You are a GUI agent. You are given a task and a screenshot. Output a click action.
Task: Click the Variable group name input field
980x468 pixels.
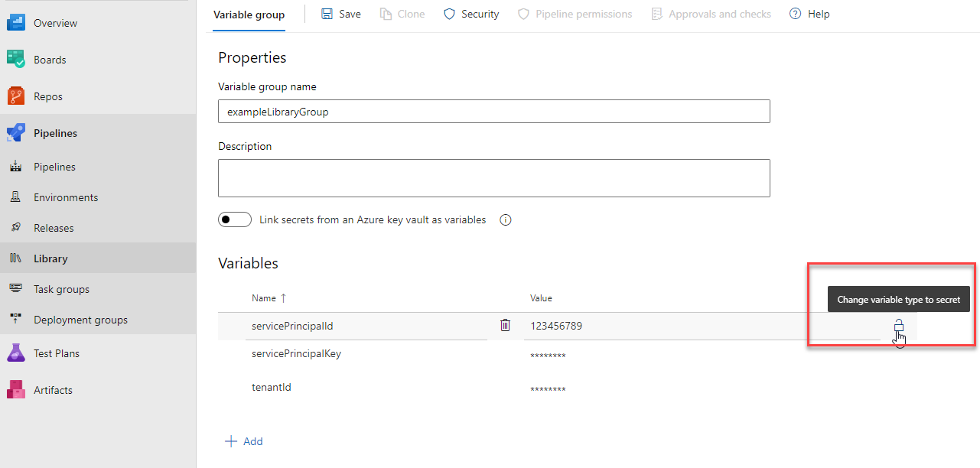[x=493, y=112]
